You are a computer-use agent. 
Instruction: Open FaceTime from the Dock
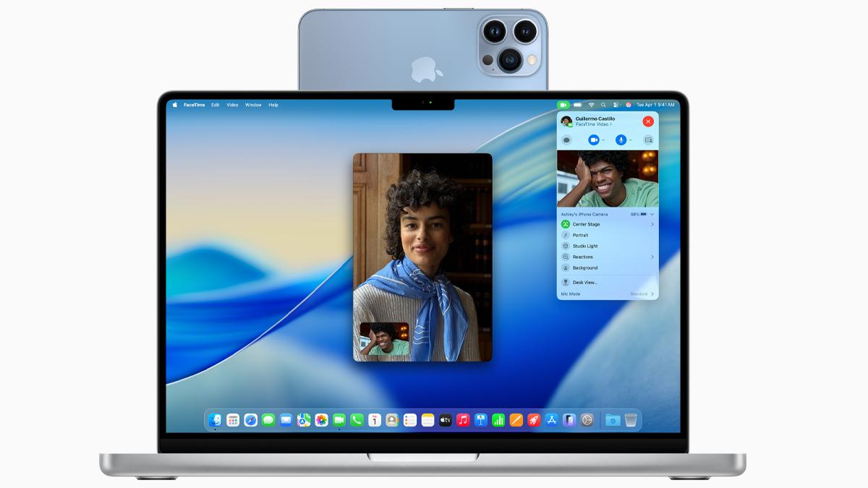[x=338, y=419]
